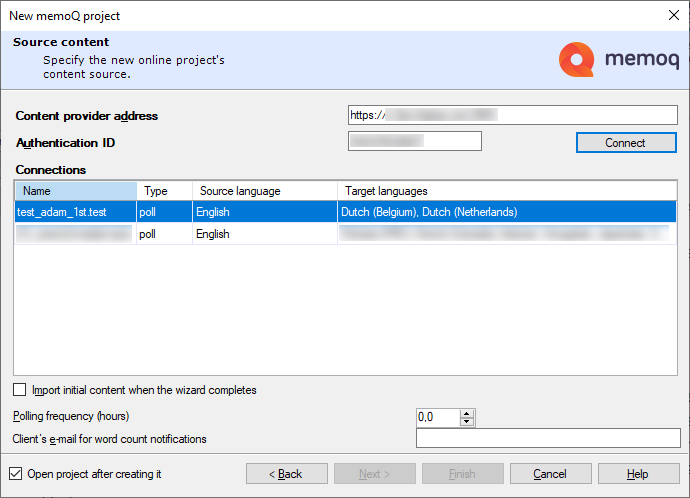Focus the Content provider address field
Viewport: 690px width, 498px height.
[x=513, y=115]
